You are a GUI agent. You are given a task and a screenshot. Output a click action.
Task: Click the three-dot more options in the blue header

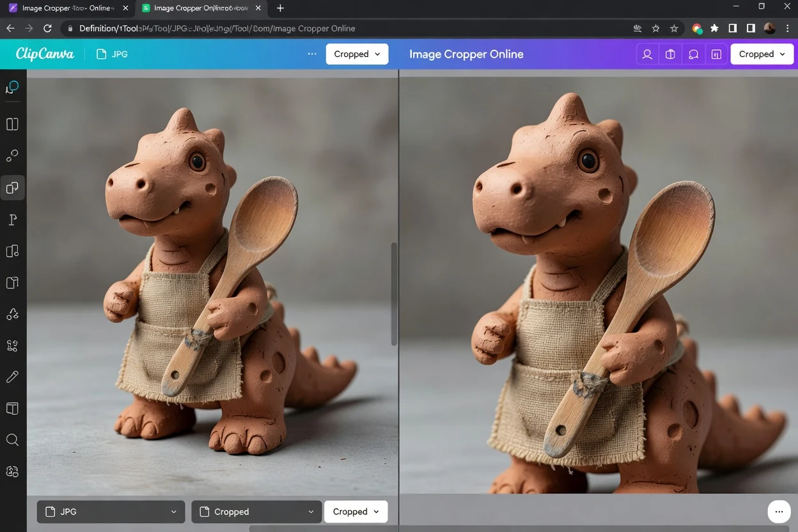(312, 54)
